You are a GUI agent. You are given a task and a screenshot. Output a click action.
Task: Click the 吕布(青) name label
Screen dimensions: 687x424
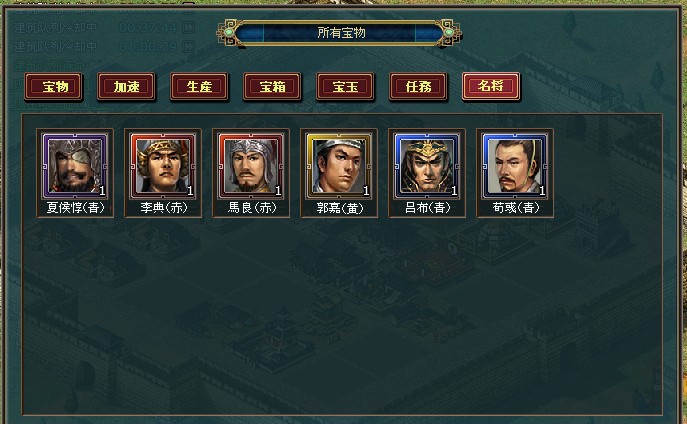tap(428, 208)
